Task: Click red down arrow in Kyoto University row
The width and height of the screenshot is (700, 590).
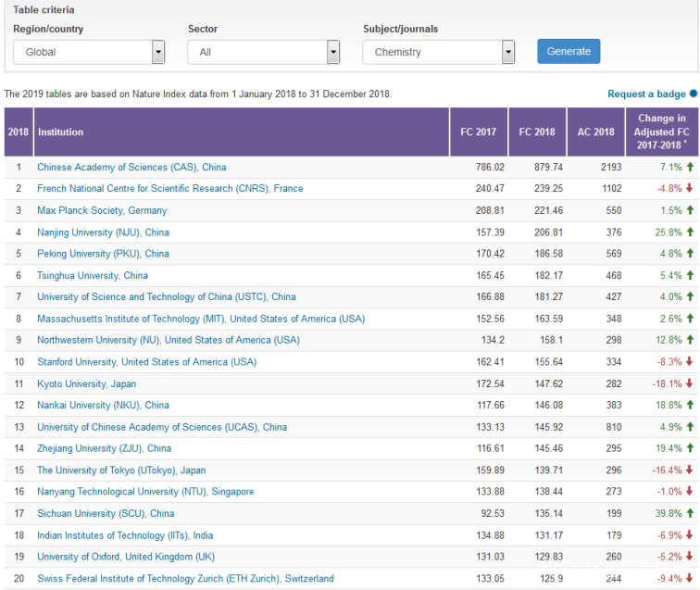Action: [x=690, y=383]
